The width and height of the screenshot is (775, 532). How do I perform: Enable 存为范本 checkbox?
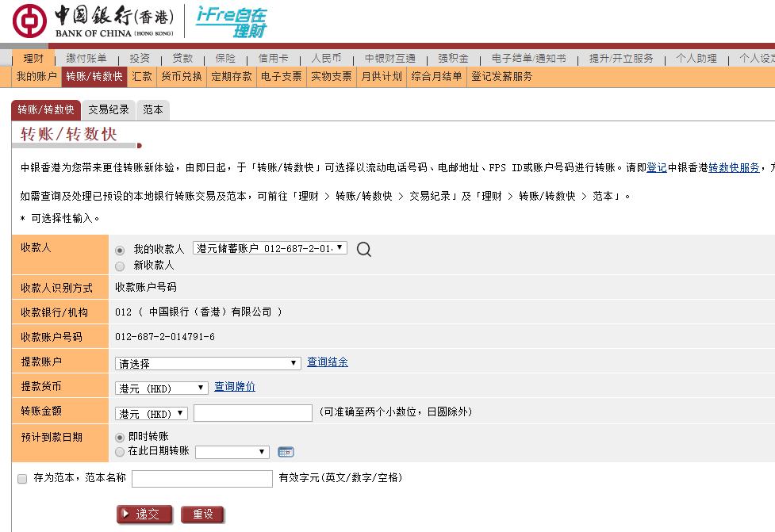(x=22, y=478)
